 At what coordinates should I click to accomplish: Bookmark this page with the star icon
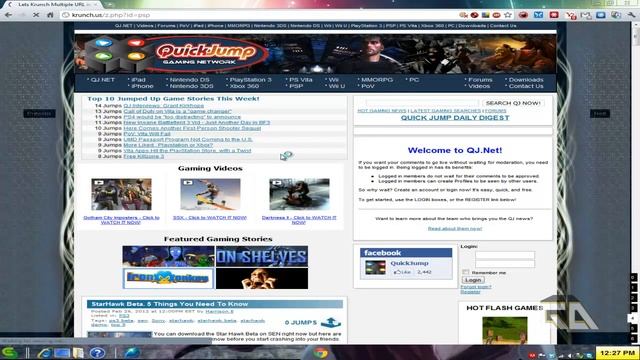(x=508, y=15)
